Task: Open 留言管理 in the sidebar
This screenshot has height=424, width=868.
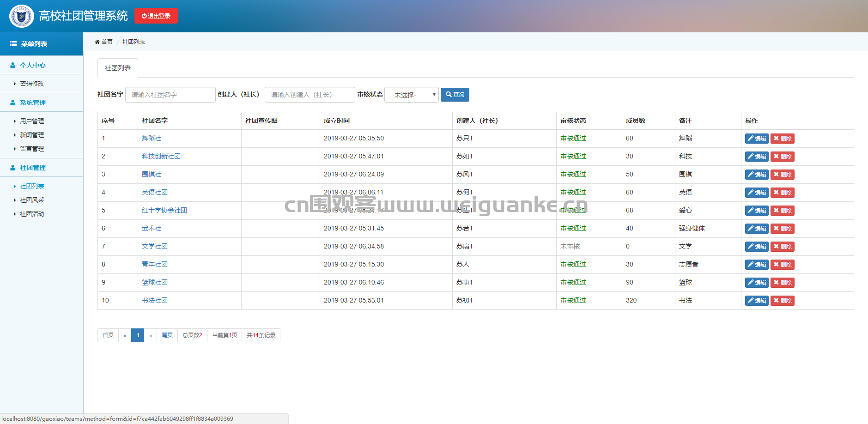Action: 32,149
